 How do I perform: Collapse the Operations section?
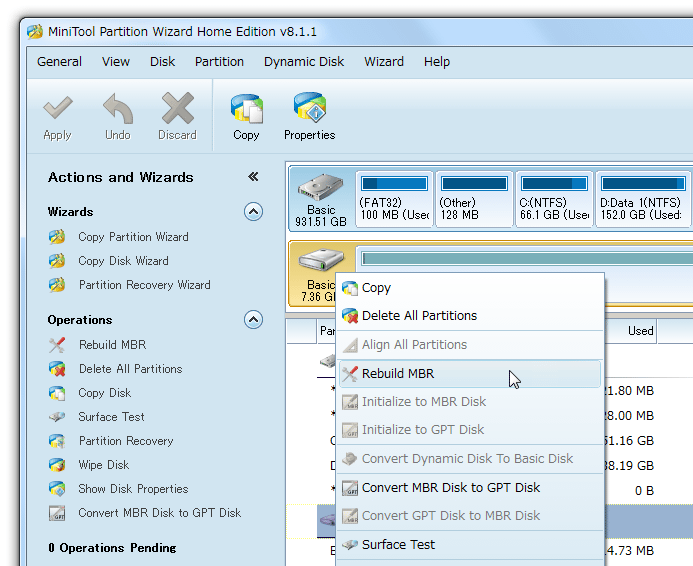click(x=254, y=320)
